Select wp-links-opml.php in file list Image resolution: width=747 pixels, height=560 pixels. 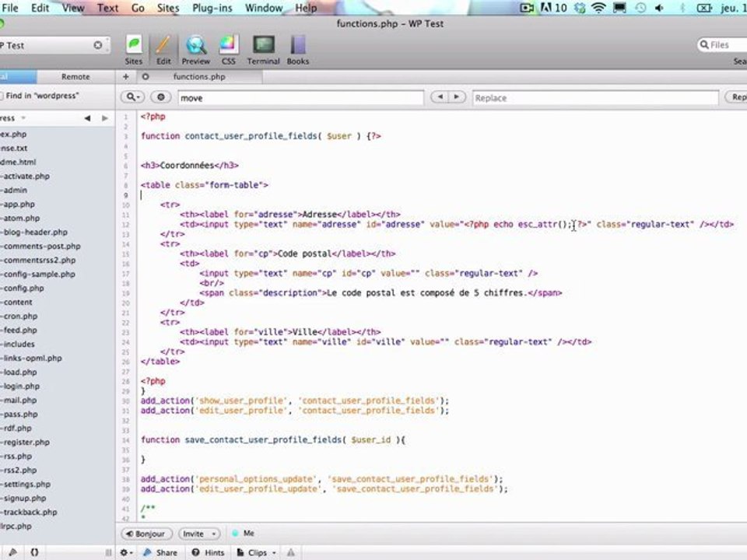click(x=31, y=358)
